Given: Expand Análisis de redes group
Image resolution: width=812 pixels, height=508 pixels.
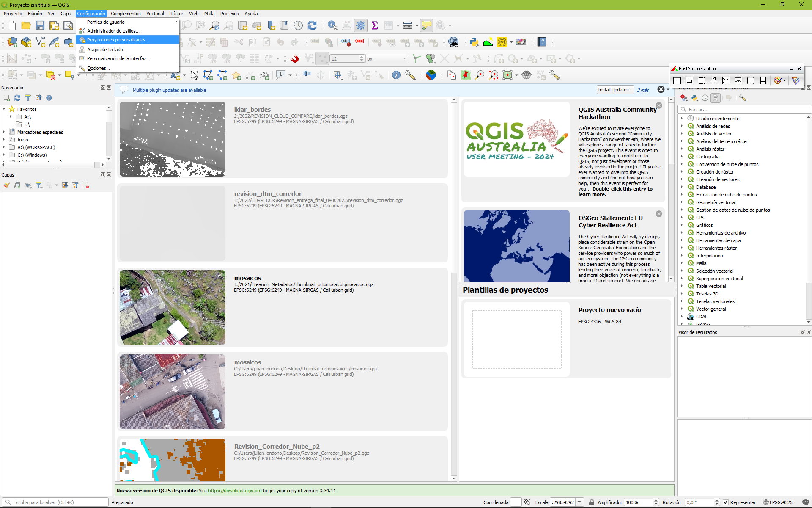Looking at the screenshot, I should coord(682,126).
